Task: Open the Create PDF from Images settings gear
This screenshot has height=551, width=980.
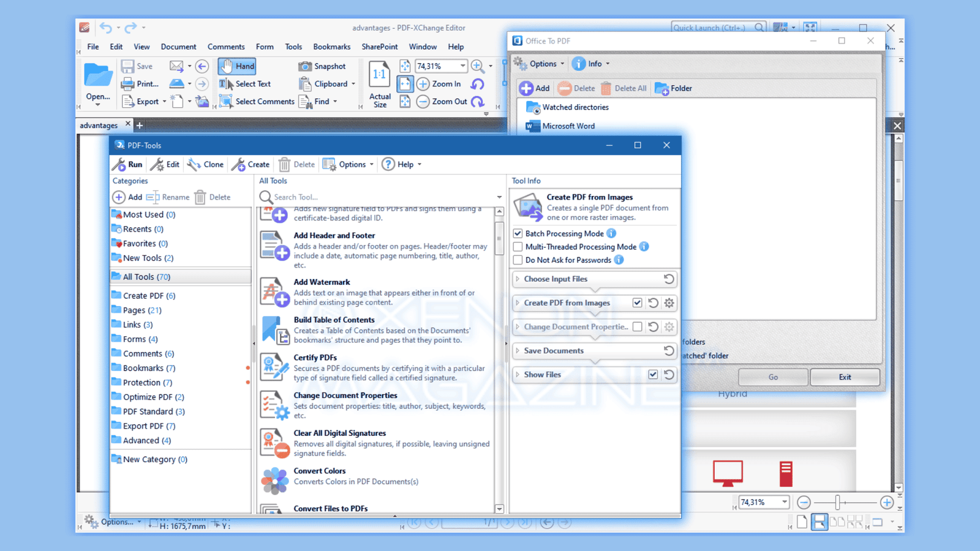Action: point(669,303)
